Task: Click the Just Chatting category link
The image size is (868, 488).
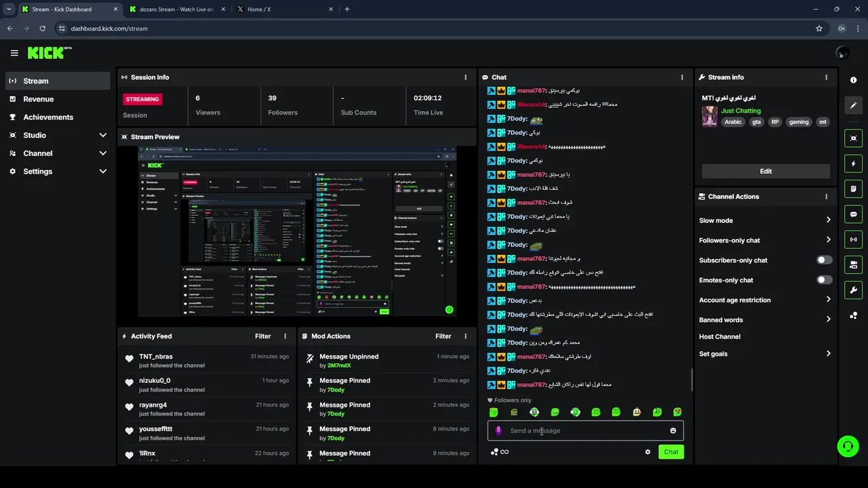Action: tap(741, 110)
